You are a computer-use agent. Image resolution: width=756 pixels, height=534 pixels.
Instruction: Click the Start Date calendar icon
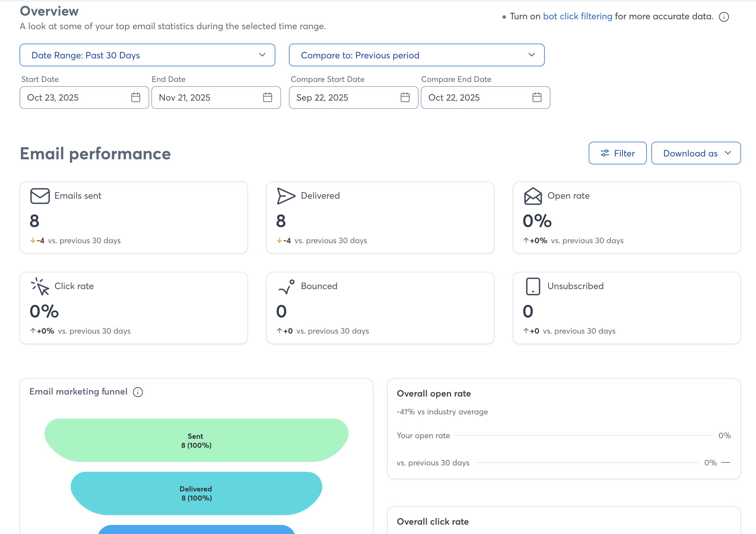pos(136,98)
